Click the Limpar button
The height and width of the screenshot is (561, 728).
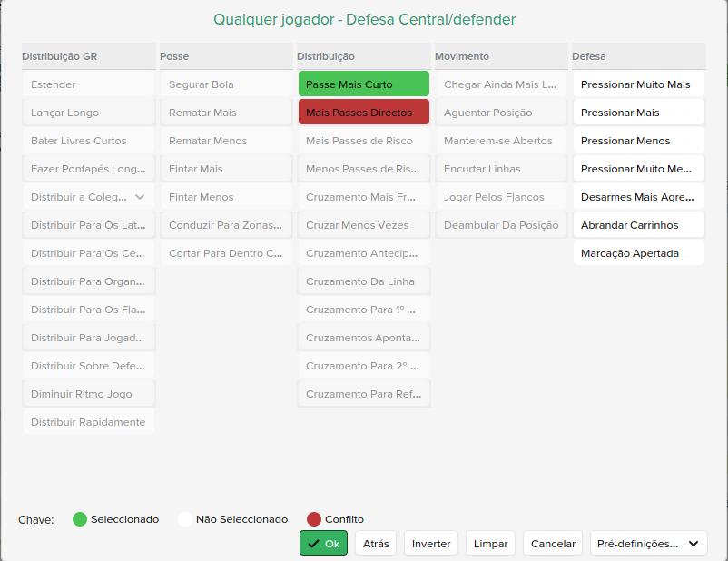(x=490, y=543)
